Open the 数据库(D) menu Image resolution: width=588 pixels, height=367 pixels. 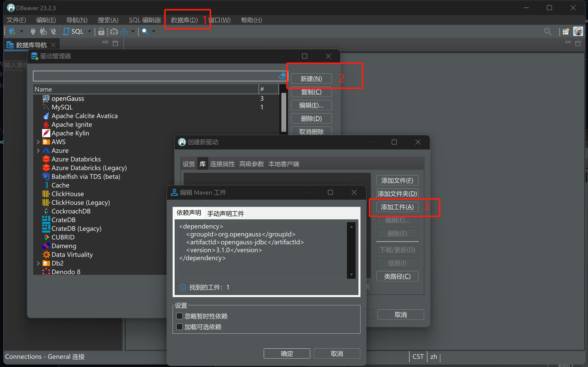click(184, 20)
